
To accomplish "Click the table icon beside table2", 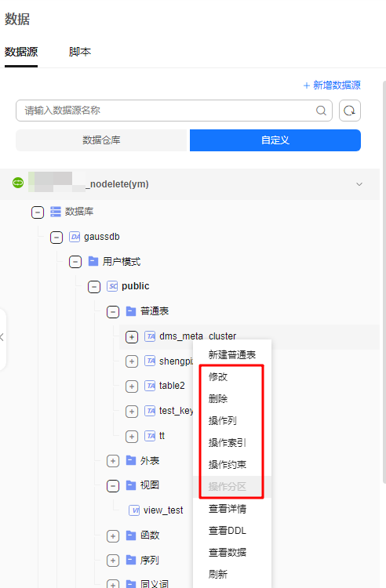I will [x=150, y=386].
